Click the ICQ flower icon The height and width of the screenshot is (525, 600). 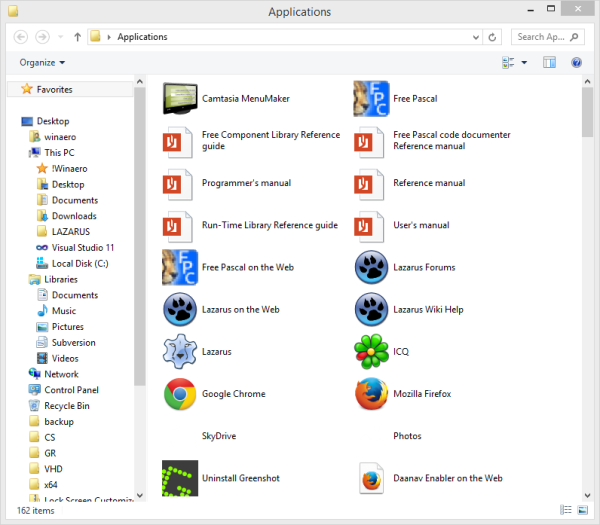(371, 351)
